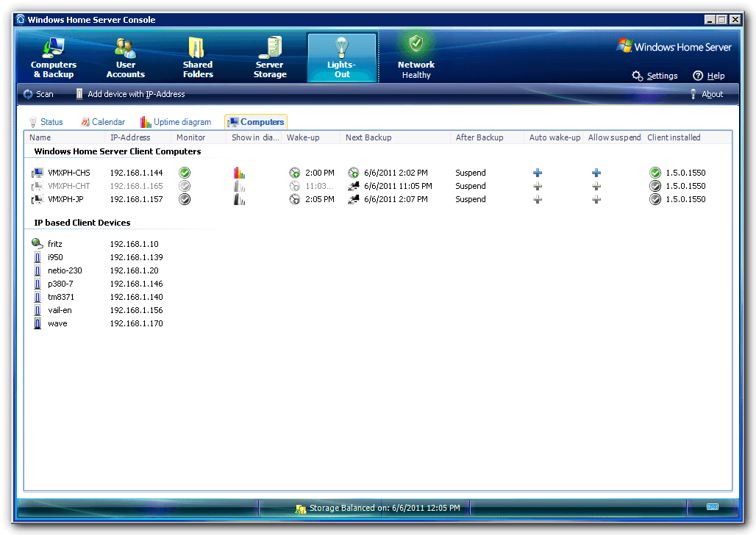Open Computers & Backup section
756x535 pixels.
54,57
